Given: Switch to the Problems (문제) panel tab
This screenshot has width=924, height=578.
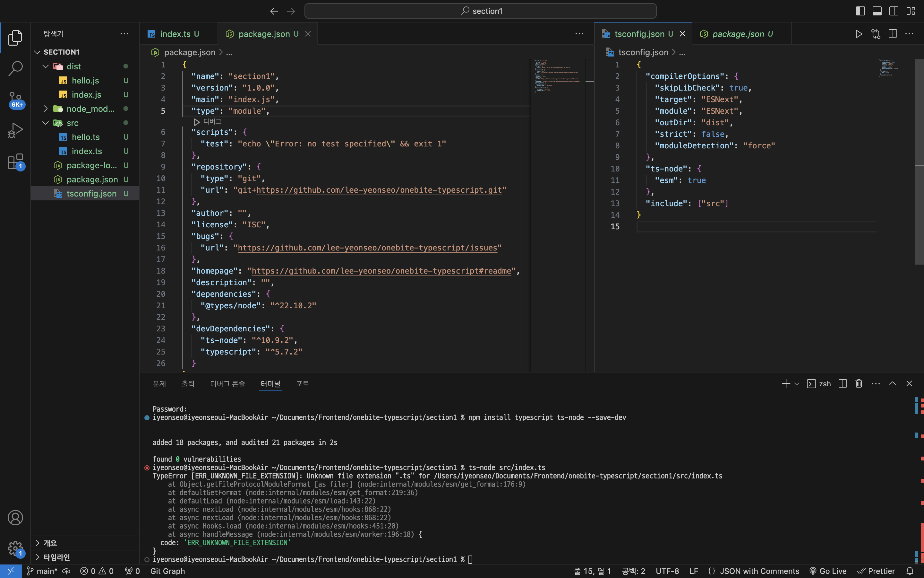Looking at the screenshot, I should (159, 384).
